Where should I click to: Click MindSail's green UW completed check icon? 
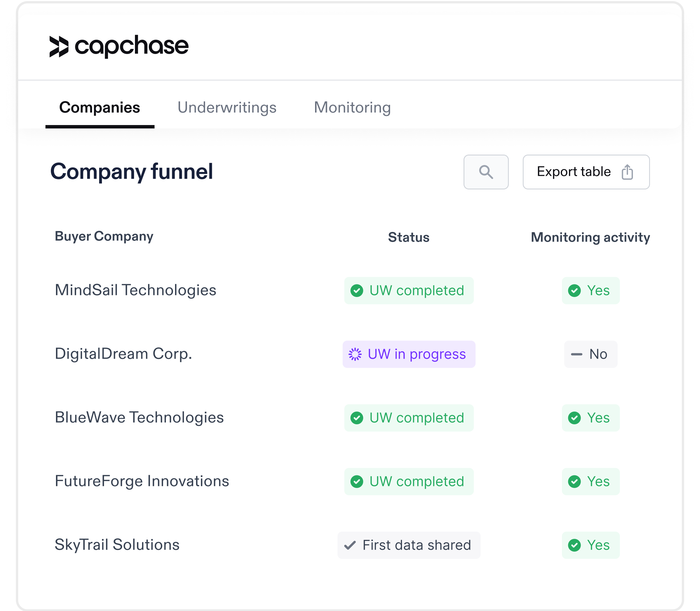(357, 290)
